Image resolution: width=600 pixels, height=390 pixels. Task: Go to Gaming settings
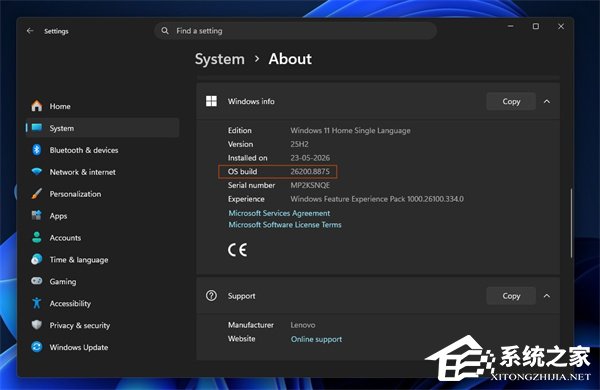[103, 281]
